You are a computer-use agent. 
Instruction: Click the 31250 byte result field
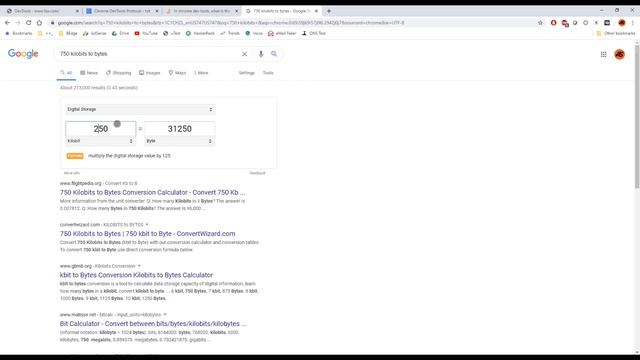coord(180,129)
